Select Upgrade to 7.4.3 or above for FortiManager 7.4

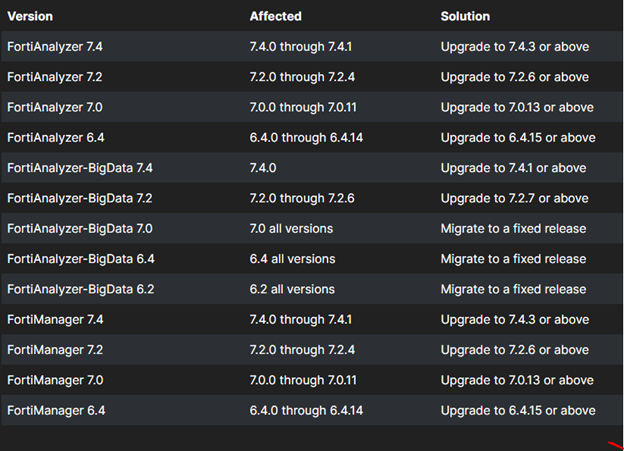tap(515, 320)
